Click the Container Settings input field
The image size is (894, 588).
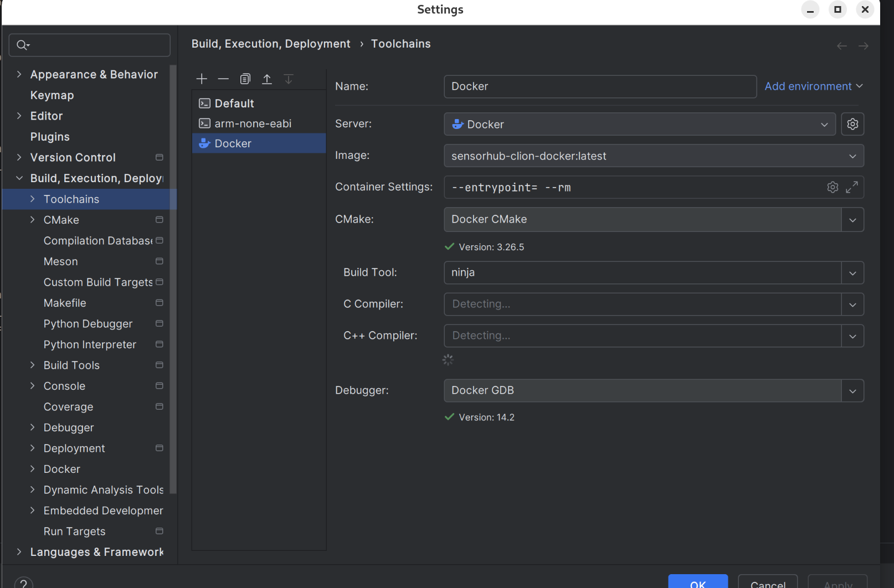tap(654, 187)
